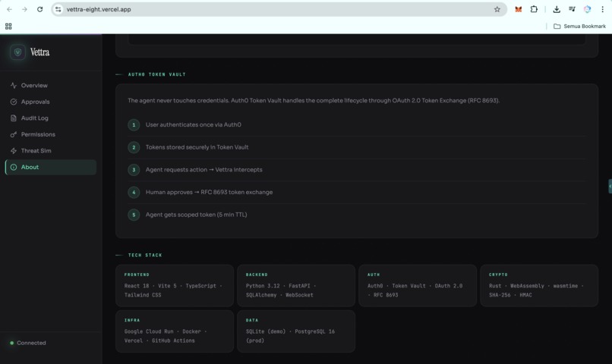Click the step 1 number badge
612x364 pixels.
[x=134, y=125]
